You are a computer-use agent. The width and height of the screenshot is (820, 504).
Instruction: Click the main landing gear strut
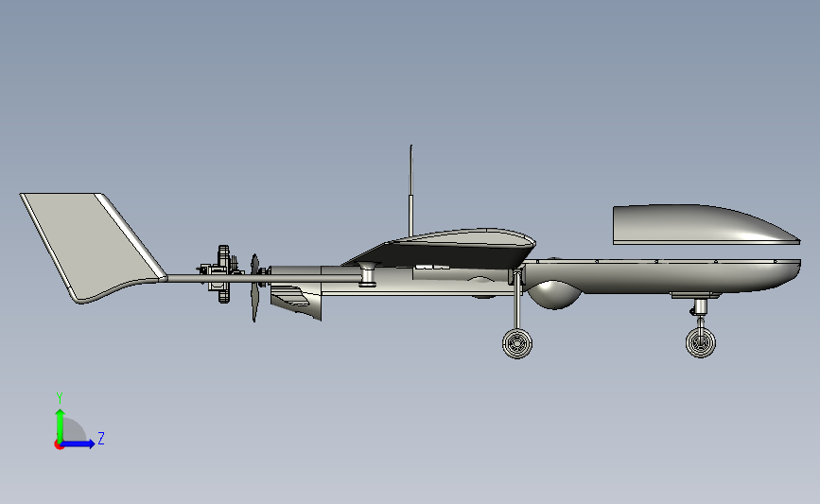point(517,300)
